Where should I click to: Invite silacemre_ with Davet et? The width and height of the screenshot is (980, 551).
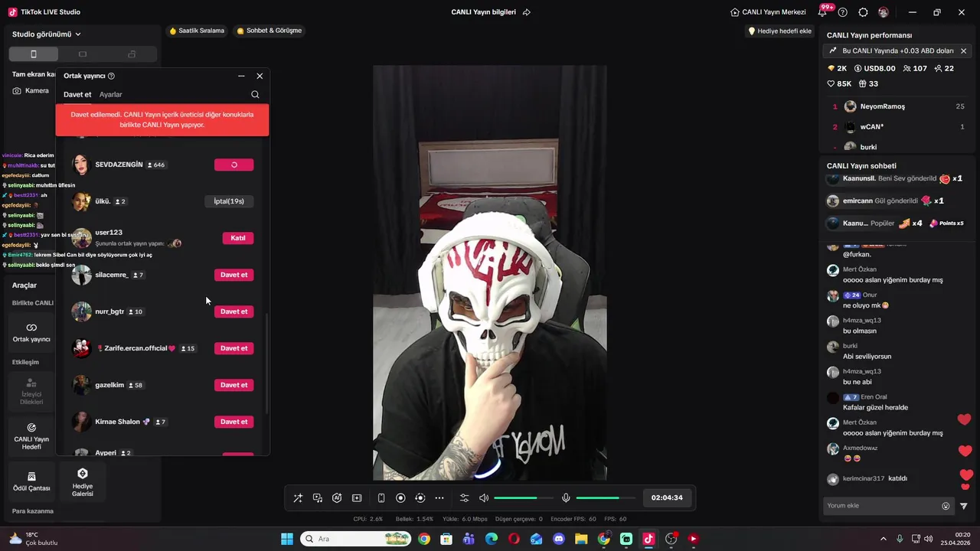coord(234,275)
